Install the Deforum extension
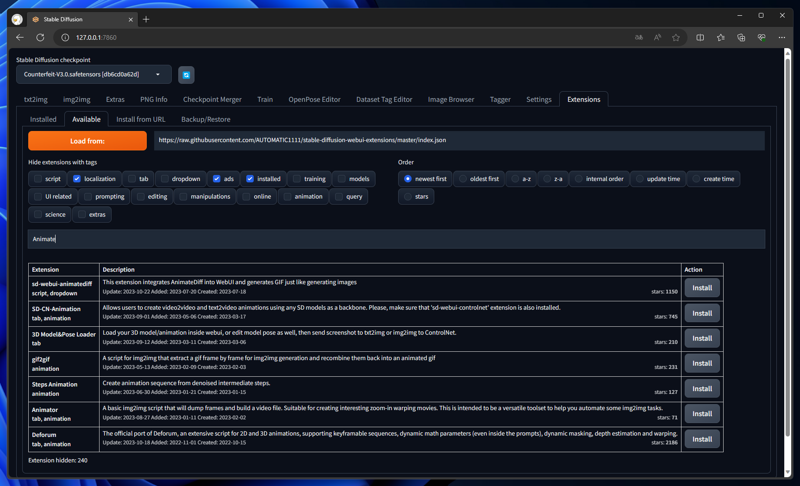The height and width of the screenshot is (486, 800). [x=702, y=439]
